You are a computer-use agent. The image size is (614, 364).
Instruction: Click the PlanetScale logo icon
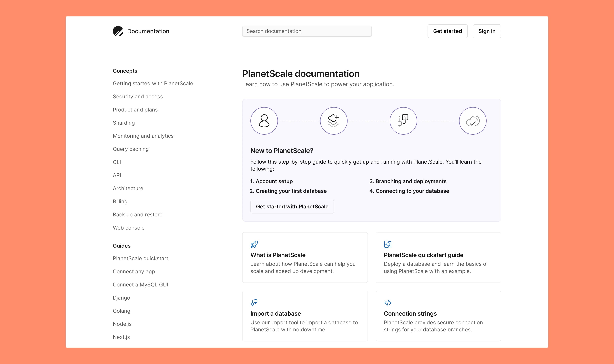pyautogui.click(x=118, y=31)
